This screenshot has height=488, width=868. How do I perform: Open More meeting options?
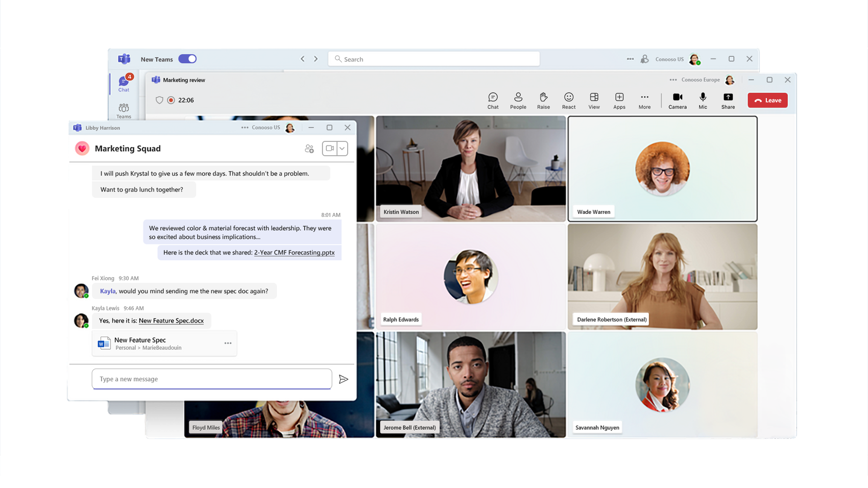tap(644, 101)
